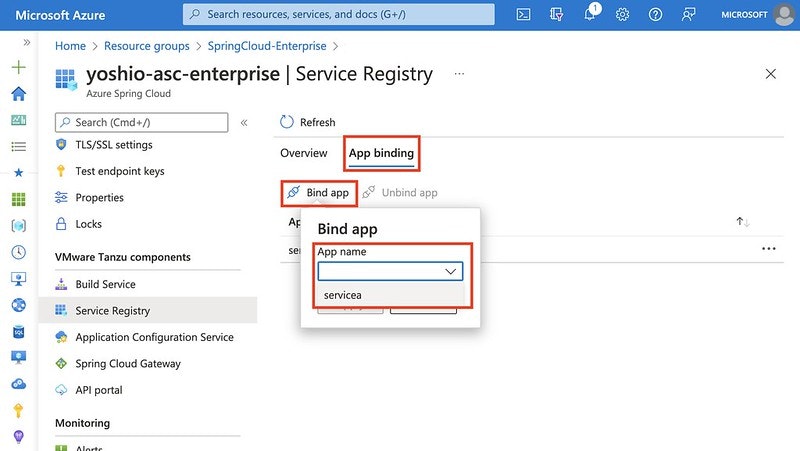Open lightbulb icon in left sidebar
800x451 pixels.
[x=19, y=437]
